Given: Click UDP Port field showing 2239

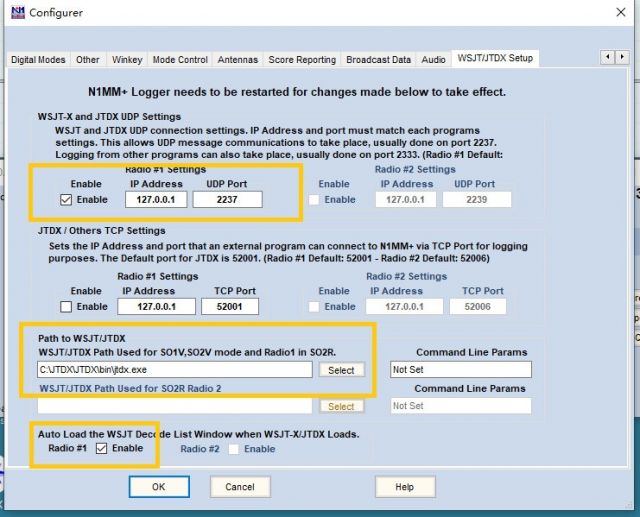Looking at the screenshot, I should click(477, 200).
